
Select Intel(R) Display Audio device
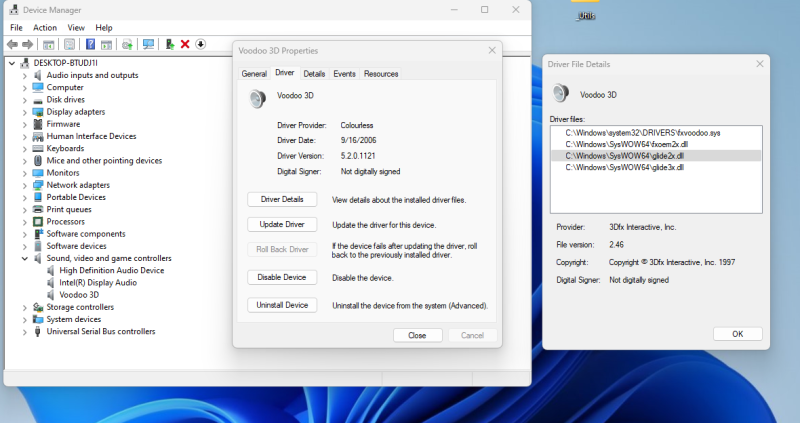(x=98, y=283)
